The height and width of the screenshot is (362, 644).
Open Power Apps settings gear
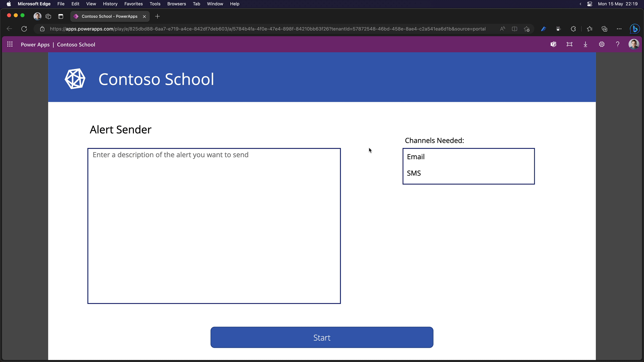pyautogui.click(x=602, y=44)
